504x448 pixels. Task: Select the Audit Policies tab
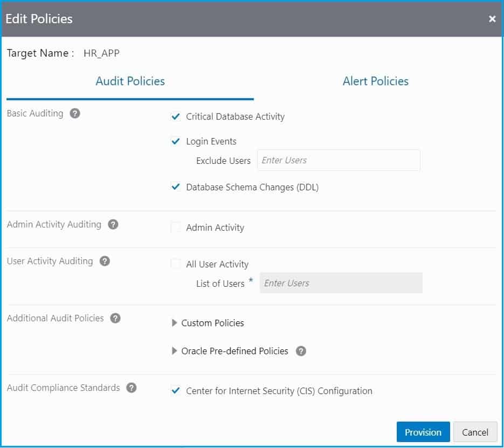[130, 81]
